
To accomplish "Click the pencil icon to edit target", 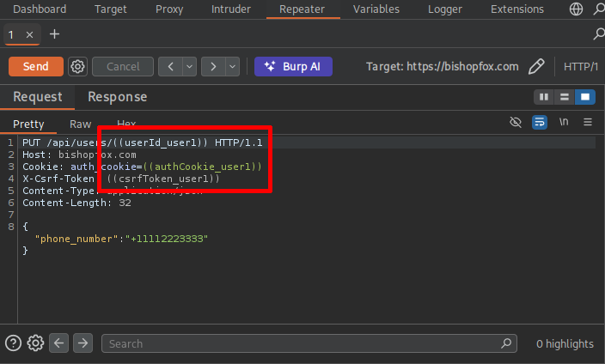I will (536, 66).
